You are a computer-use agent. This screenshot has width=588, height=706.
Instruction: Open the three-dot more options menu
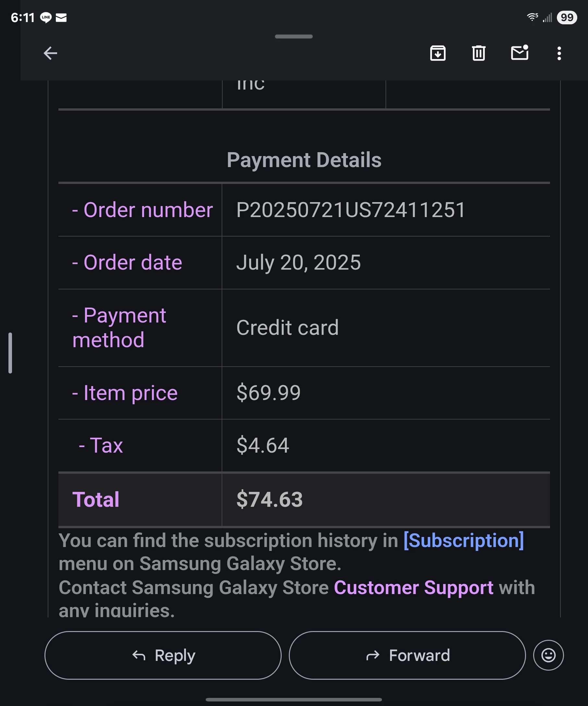point(559,53)
